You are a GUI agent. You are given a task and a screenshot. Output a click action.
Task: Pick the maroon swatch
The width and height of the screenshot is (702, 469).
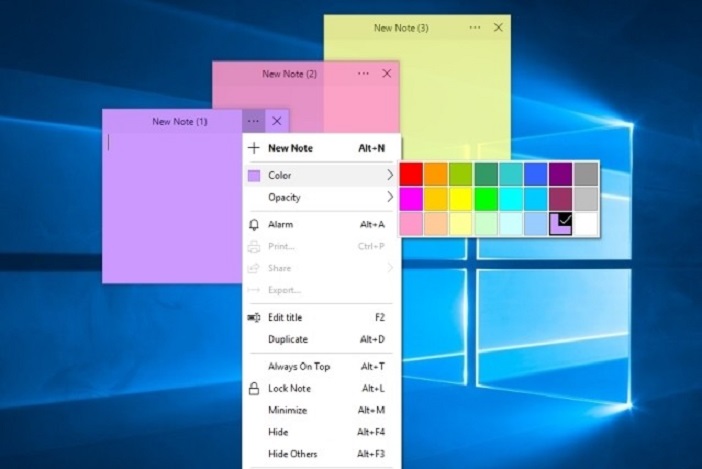coord(561,199)
